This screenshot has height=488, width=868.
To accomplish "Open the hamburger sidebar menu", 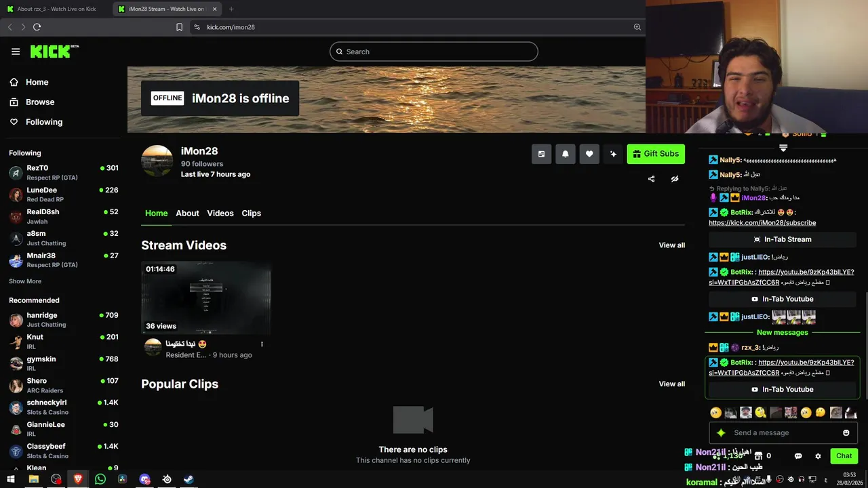I will click(16, 52).
